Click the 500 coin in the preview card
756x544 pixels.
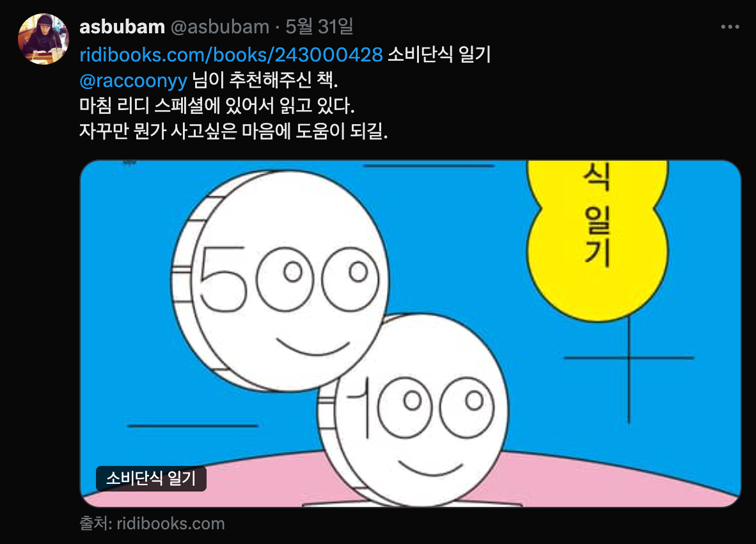click(280, 281)
